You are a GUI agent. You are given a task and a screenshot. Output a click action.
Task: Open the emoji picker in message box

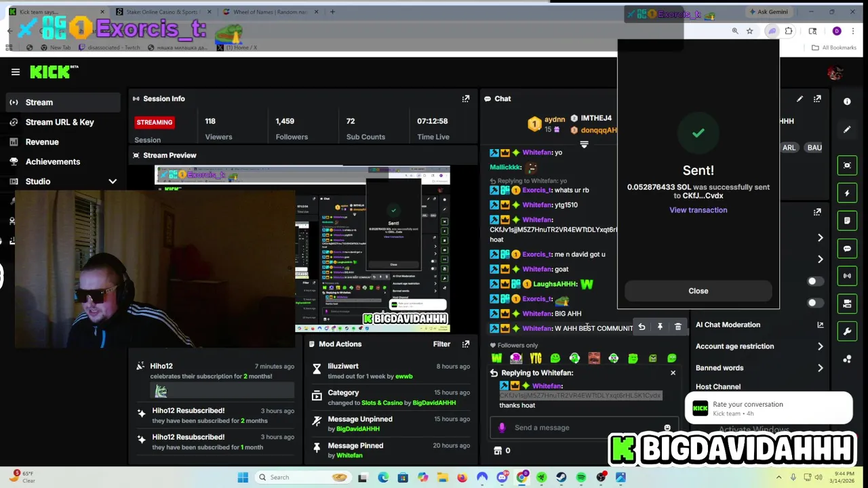point(667,428)
